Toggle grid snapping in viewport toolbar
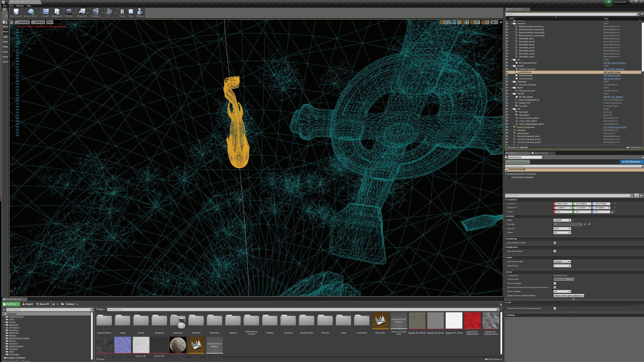644x362 pixels. [x=463, y=22]
